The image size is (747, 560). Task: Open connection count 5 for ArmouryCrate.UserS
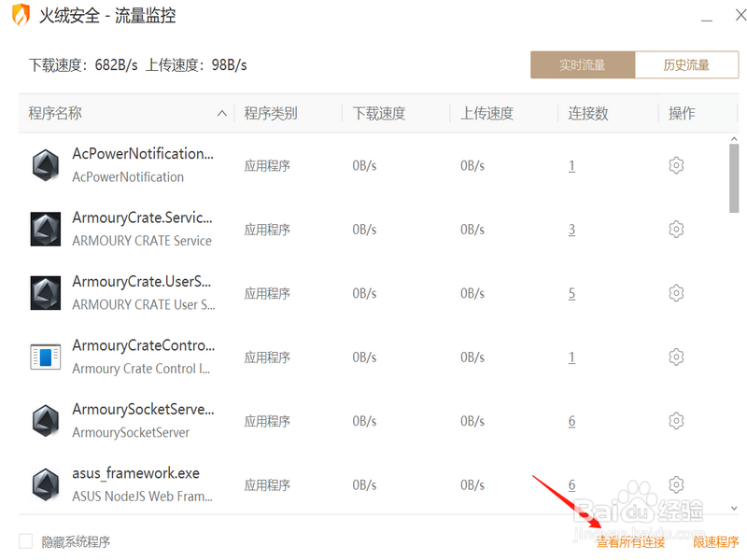(x=571, y=293)
